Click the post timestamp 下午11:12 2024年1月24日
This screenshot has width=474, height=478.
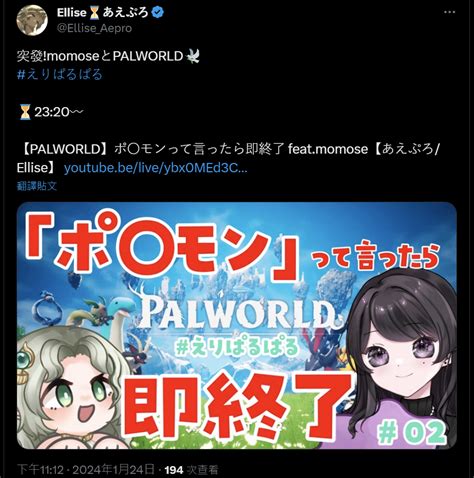point(86,470)
